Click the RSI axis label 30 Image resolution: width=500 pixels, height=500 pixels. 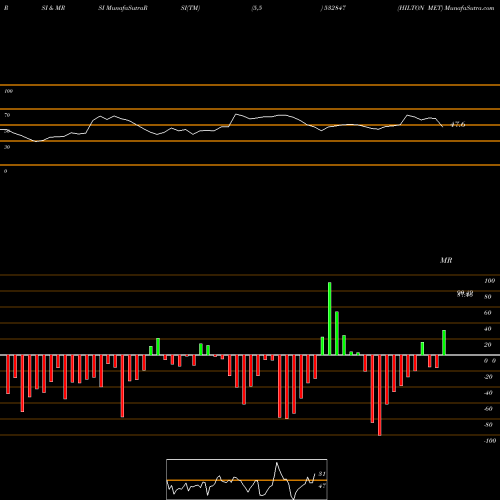coord(7,147)
